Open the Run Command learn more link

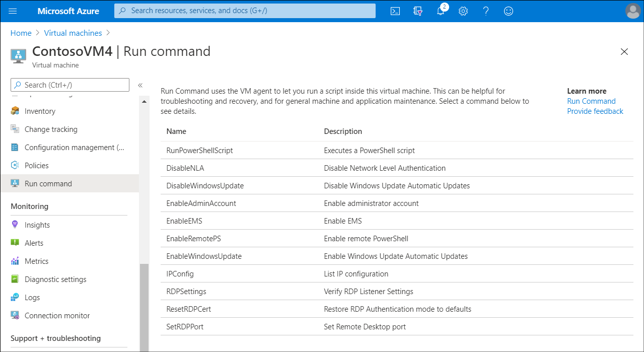591,101
